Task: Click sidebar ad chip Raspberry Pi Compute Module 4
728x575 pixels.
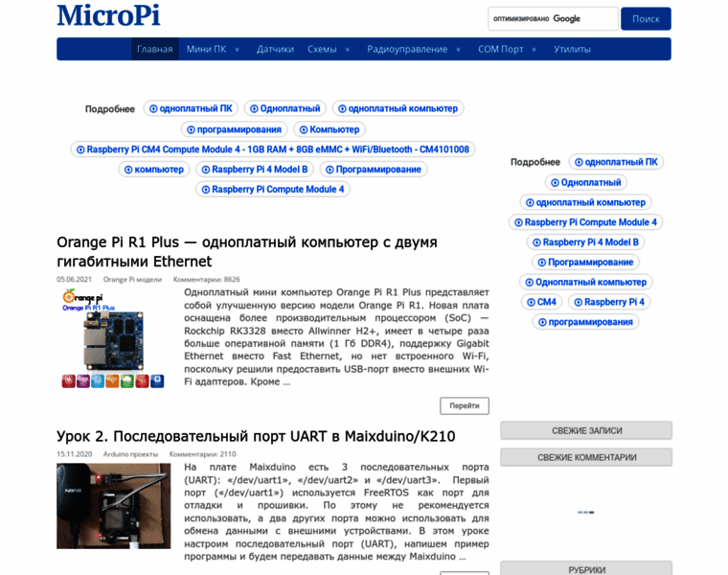Action: pos(585,222)
